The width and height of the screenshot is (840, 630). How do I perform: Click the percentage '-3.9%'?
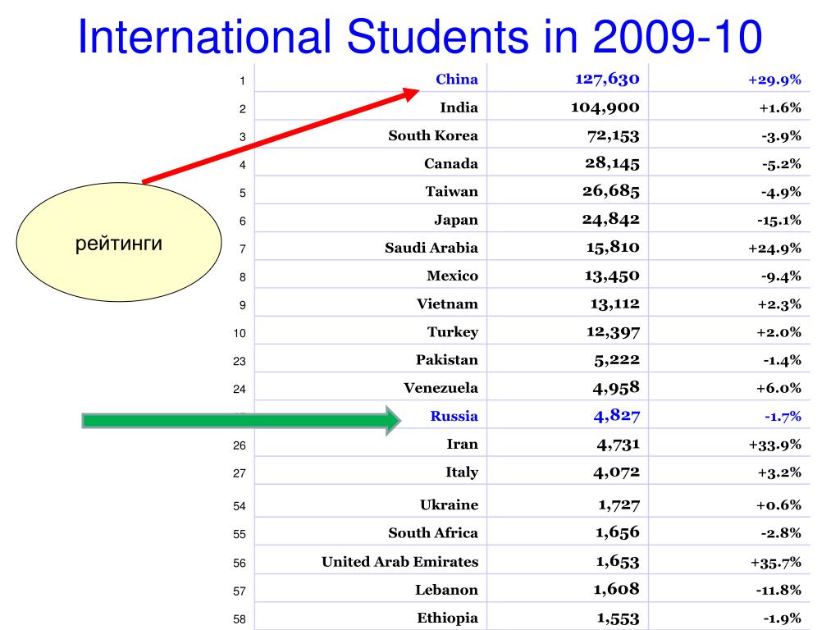[x=781, y=136]
